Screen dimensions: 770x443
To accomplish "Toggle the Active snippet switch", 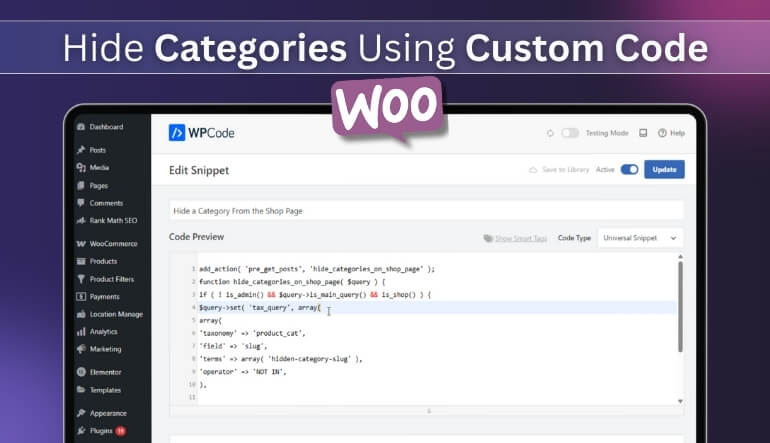I will pyautogui.click(x=629, y=169).
